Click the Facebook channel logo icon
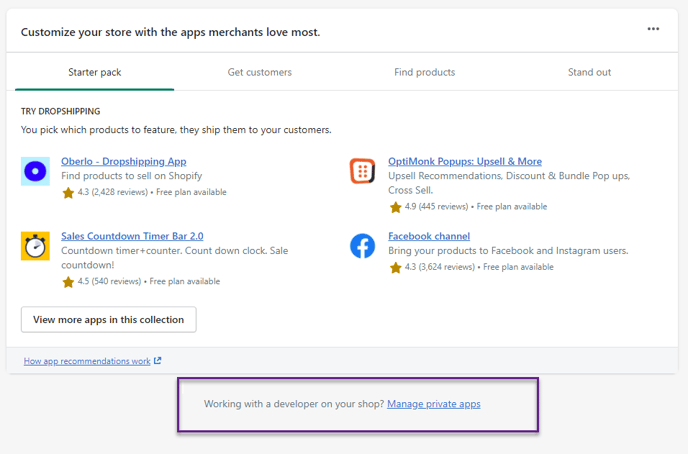Screen dimensions: 688x454 tap(362, 246)
